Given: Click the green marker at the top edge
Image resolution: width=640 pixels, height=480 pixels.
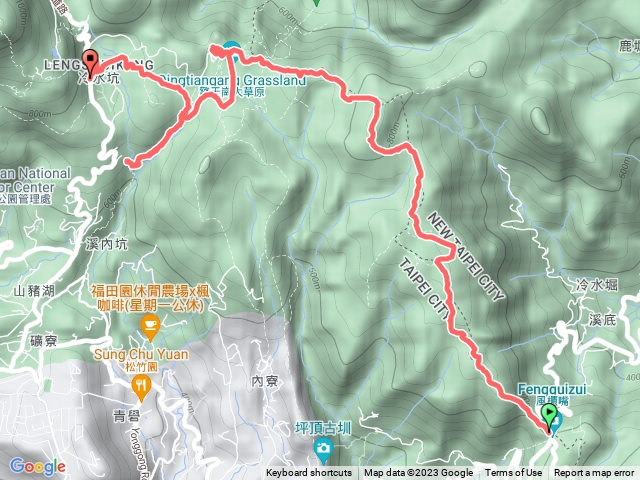Looking at the screenshot, I should click(317, 2).
